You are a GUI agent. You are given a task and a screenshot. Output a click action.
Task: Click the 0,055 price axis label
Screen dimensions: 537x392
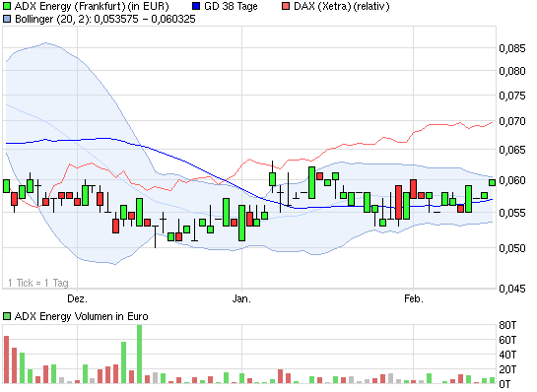pos(512,213)
